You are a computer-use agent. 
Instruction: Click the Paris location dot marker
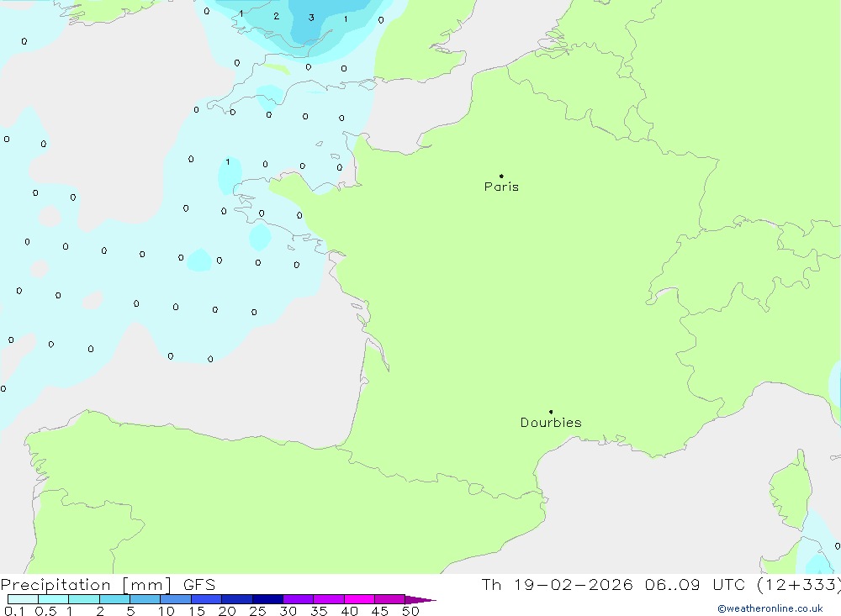(x=501, y=176)
